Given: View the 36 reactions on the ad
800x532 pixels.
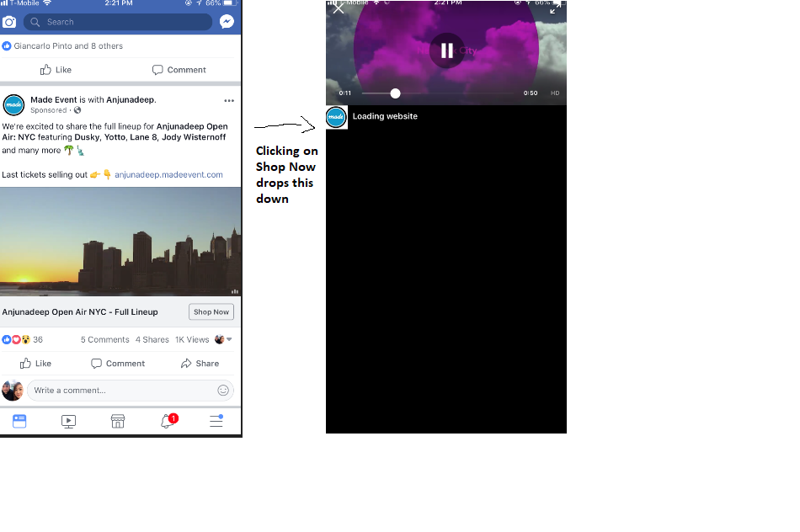Looking at the screenshot, I should pyautogui.click(x=23, y=339).
